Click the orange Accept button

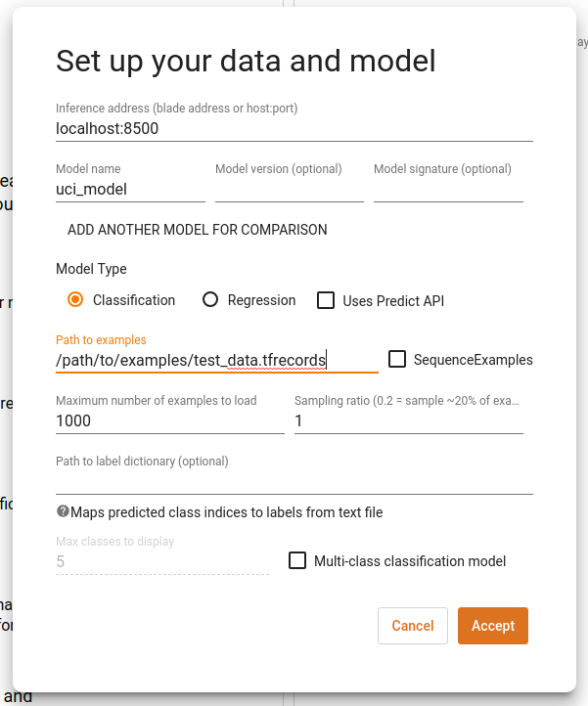click(x=493, y=626)
